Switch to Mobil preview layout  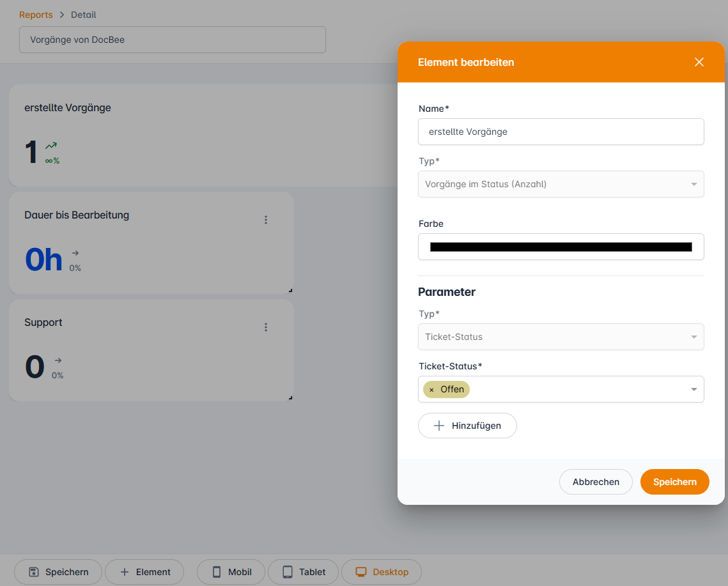point(231,572)
